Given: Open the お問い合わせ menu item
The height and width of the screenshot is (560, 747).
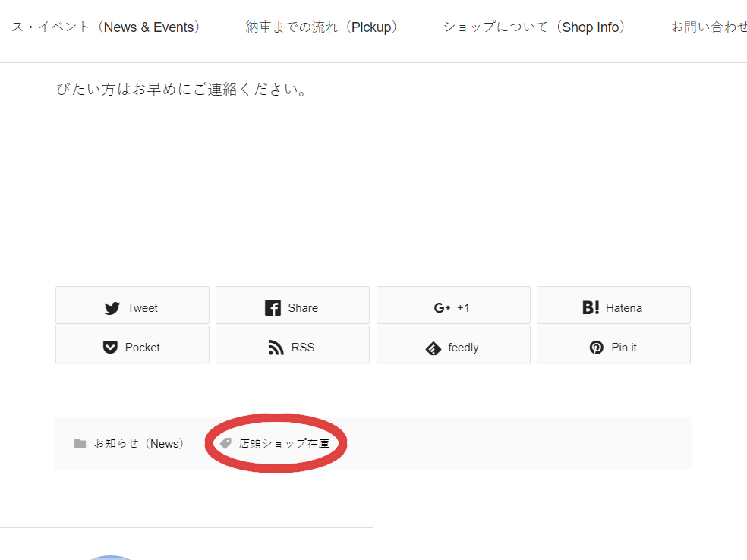Looking at the screenshot, I should (x=709, y=27).
